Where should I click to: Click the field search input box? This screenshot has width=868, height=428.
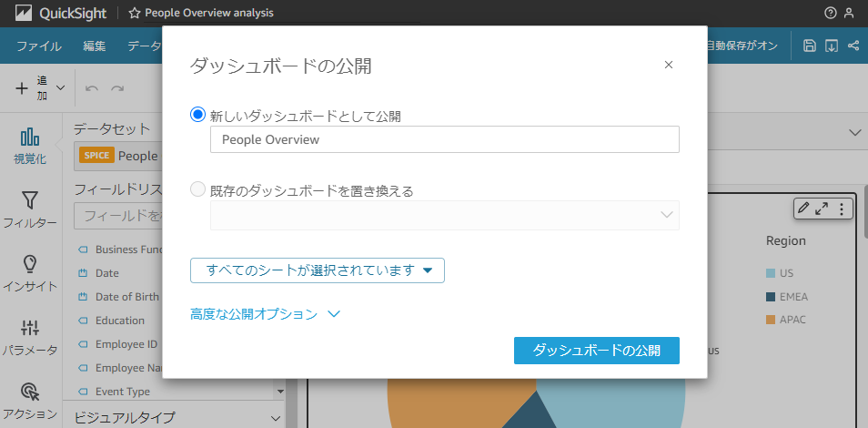coord(118,216)
